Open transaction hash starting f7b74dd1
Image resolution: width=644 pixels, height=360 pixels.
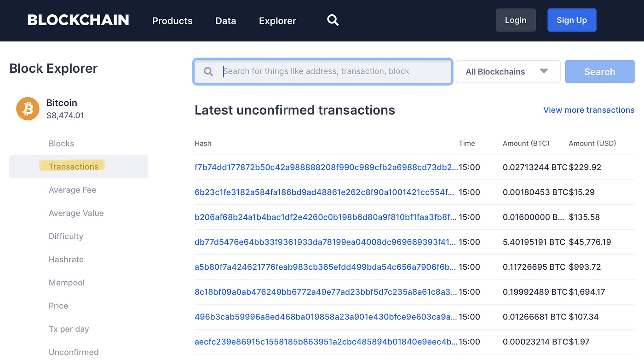326,167
